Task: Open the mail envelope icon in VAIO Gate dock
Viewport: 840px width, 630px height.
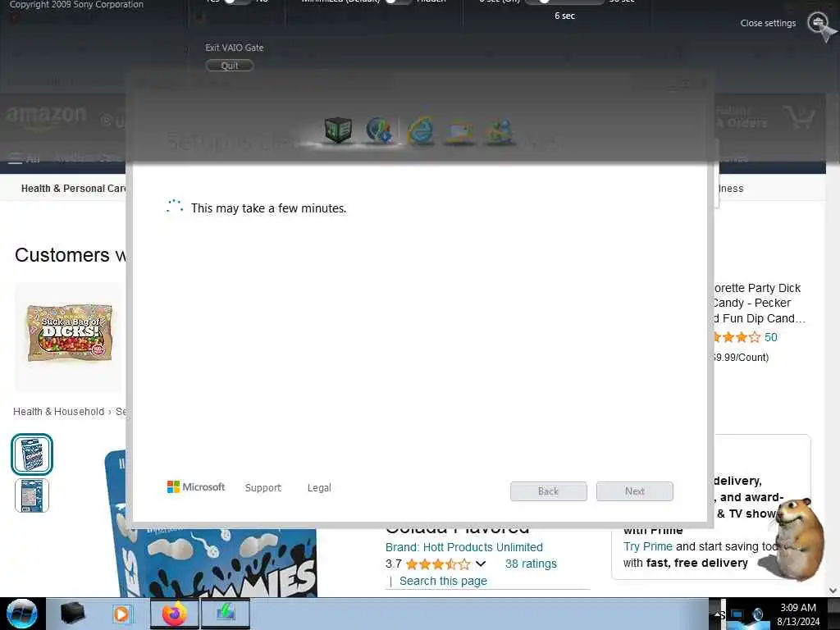Action: [x=460, y=131]
